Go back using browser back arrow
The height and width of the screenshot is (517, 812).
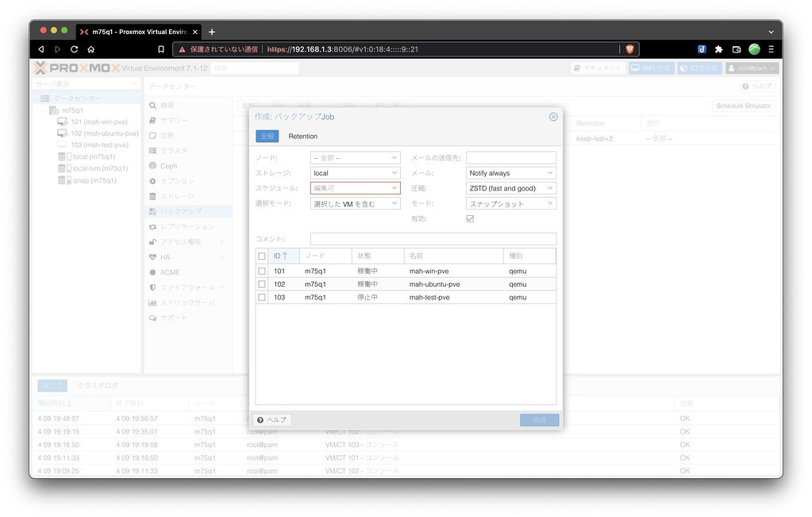(x=41, y=49)
